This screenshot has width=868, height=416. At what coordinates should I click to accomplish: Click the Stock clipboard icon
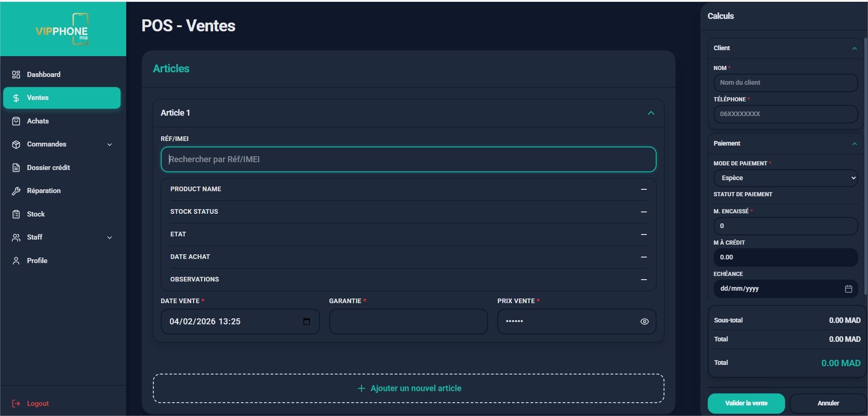(16, 214)
